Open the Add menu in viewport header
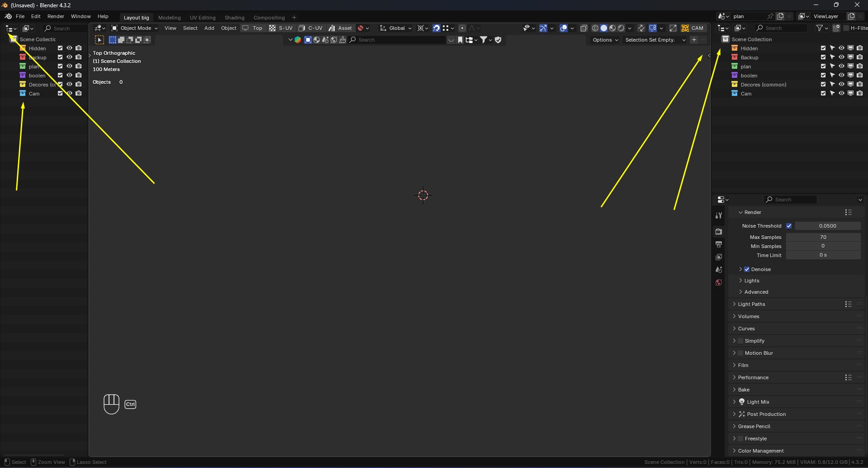The width and height of the screenshot is (868, 468). (209, 28)
